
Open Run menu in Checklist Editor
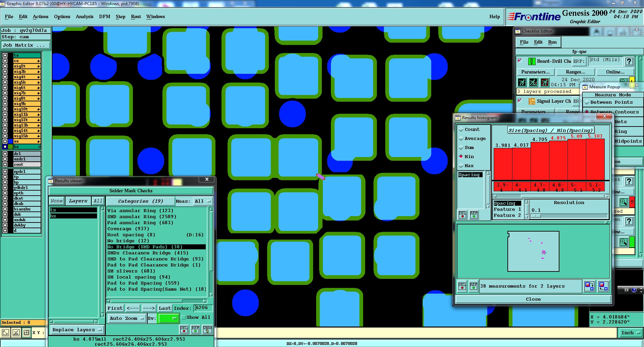(552, 42)
